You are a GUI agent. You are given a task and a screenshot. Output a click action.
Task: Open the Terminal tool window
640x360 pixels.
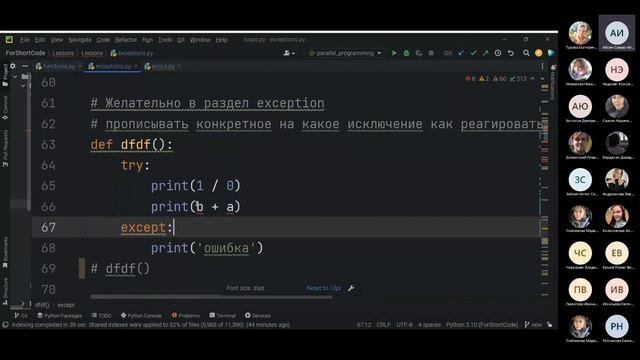pos(222,316)
